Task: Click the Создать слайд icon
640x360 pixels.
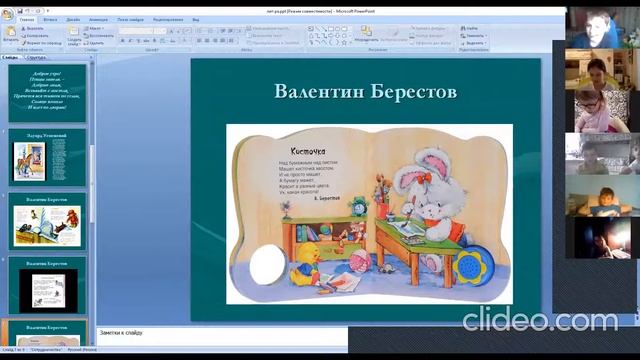Action: [73, 31]
